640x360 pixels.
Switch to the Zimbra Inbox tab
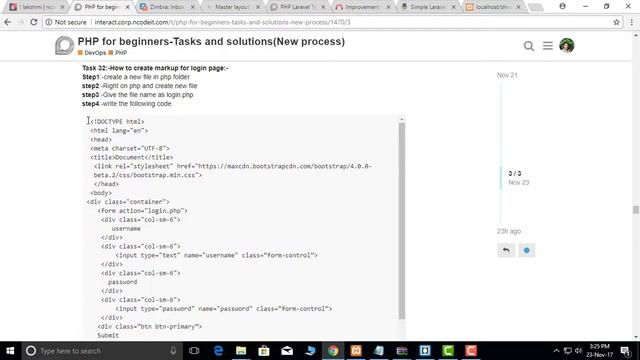[167, 7]
